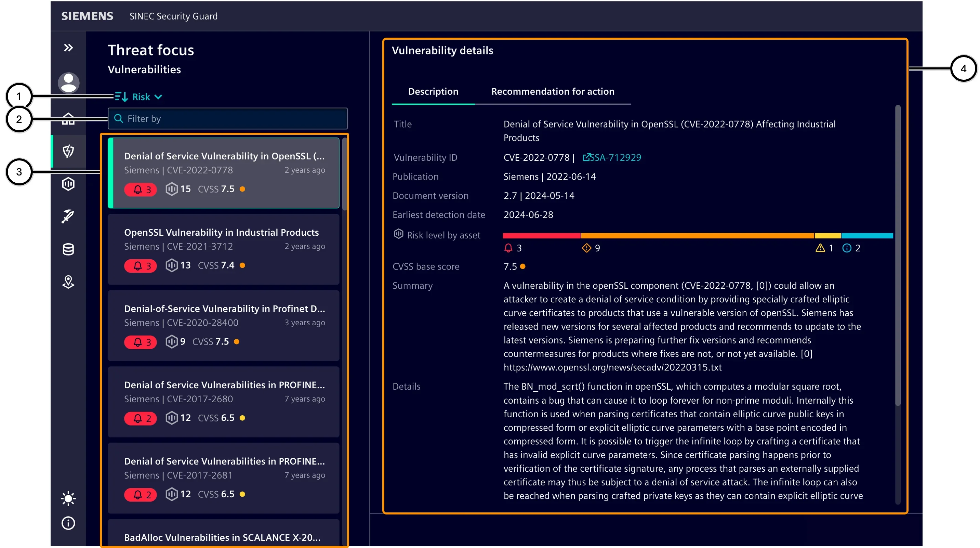980x548 pixels.
Task: Click the Vulnerability ID CVE-2022-0778 text
Action: coord(537,157)
